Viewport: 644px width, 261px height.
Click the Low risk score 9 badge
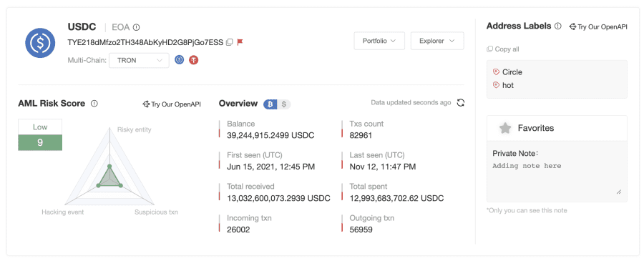[40, 135]
